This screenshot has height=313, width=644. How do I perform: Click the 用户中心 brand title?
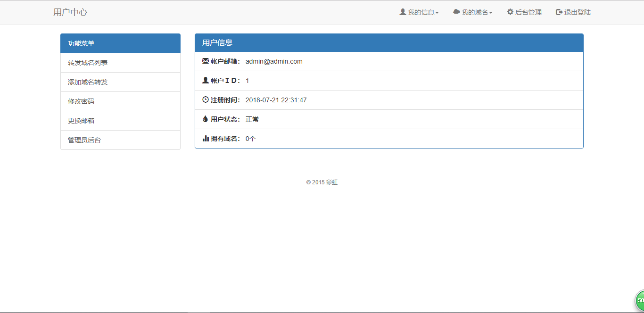pos(70,12)
